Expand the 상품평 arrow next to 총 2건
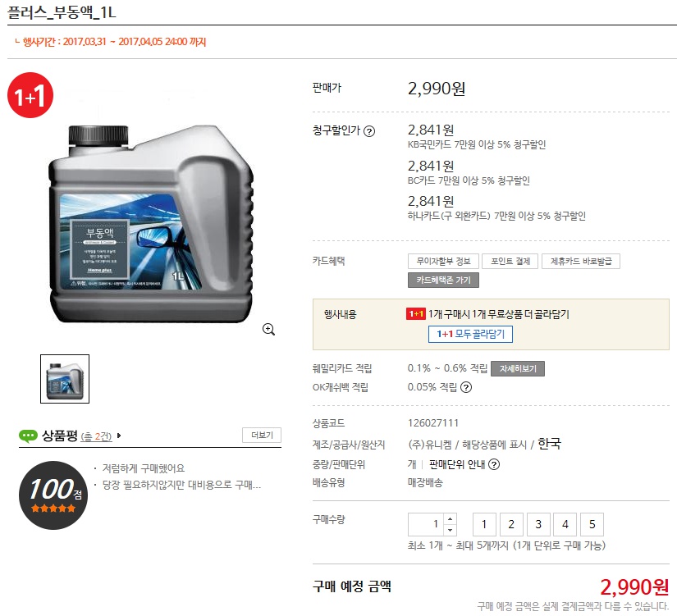Screen dimensions: 677x616 coord(119,436)
